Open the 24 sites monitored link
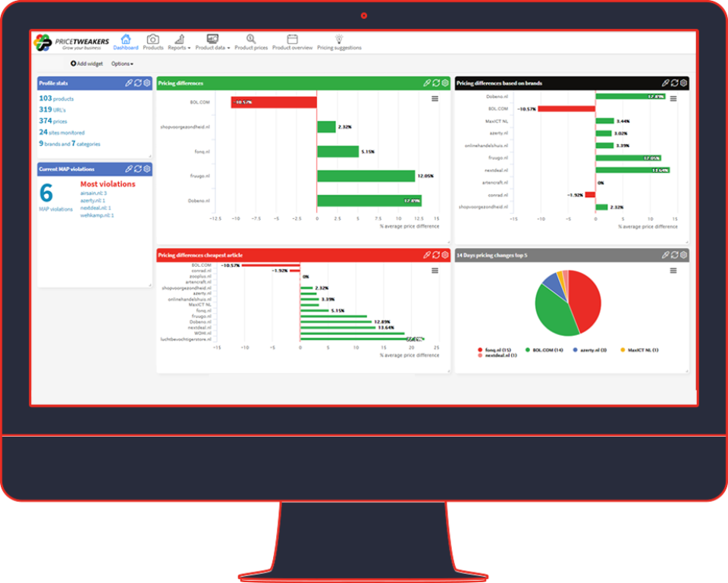 [x=61, y=132]
